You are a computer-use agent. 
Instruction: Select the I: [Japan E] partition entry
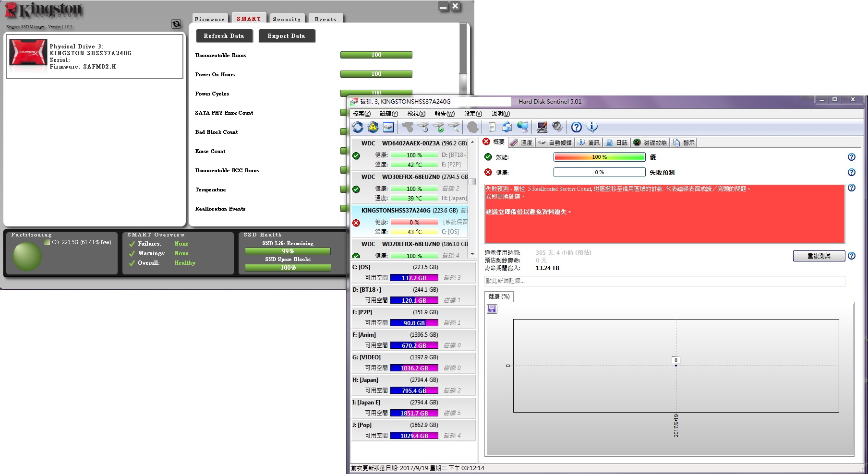coord(413,408)
